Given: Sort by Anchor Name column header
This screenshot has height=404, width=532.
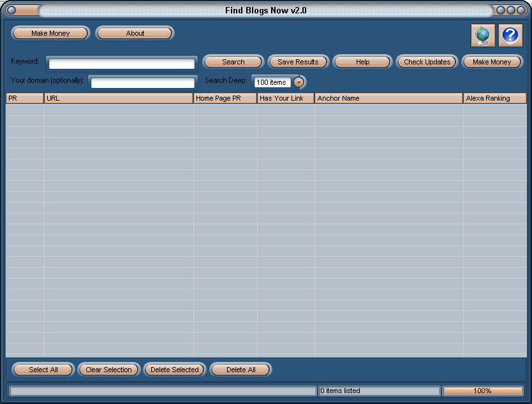Looking at the screenshot, I should (x=389, y=98).
